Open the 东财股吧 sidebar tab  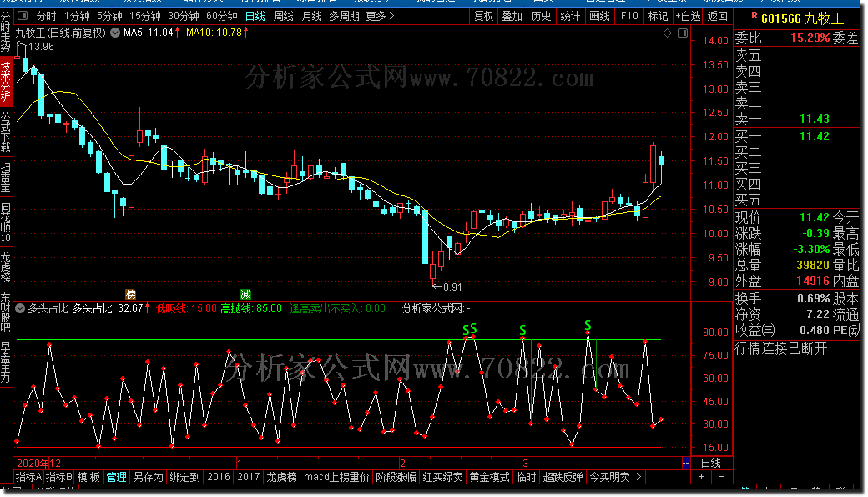click(6, 313)
